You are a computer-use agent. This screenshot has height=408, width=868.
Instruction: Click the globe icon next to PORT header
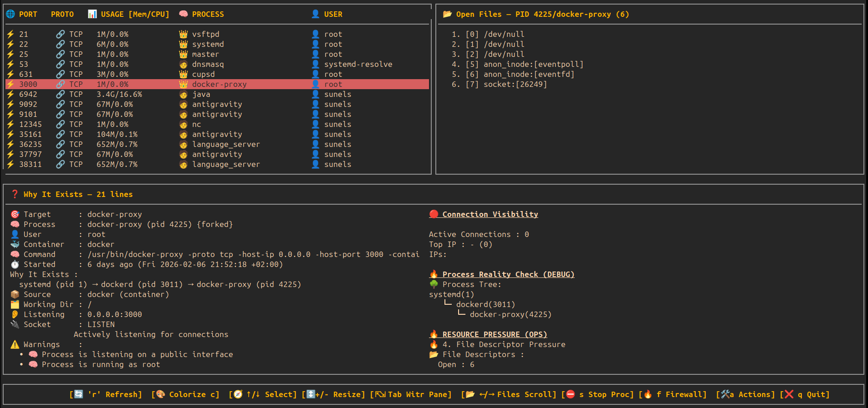pyautogui.click(x=10, y=14)
